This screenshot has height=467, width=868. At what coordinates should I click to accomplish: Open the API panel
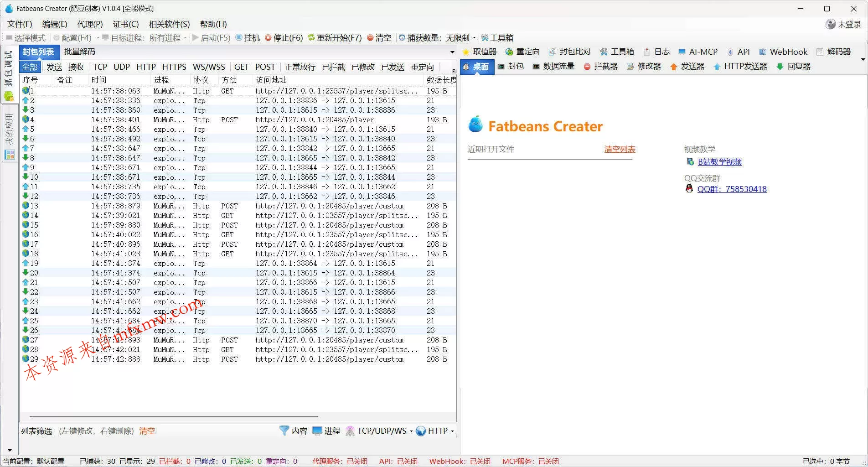[x=739, y=52]
